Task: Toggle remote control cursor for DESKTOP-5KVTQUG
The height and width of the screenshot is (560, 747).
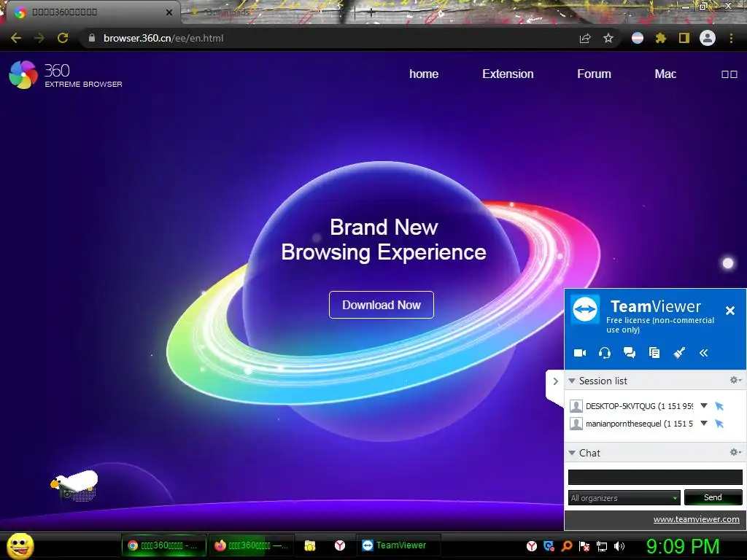Action: 719,406
